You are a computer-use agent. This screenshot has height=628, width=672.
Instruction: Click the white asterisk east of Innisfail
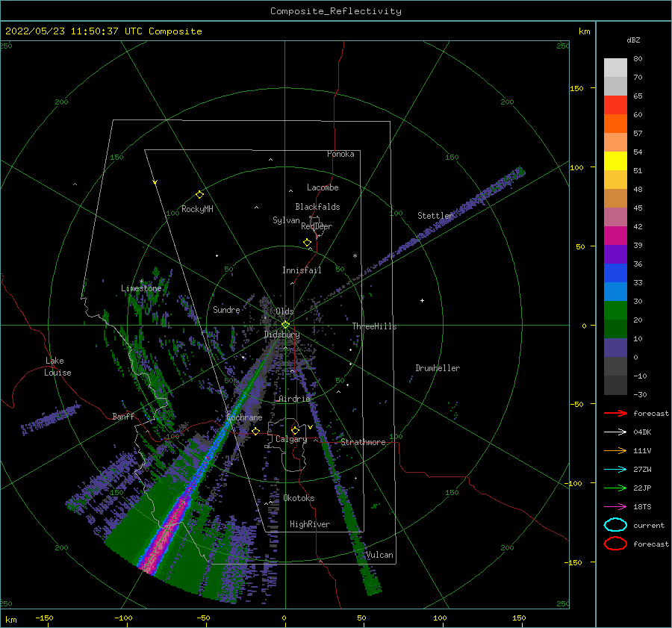coord(355,256)
